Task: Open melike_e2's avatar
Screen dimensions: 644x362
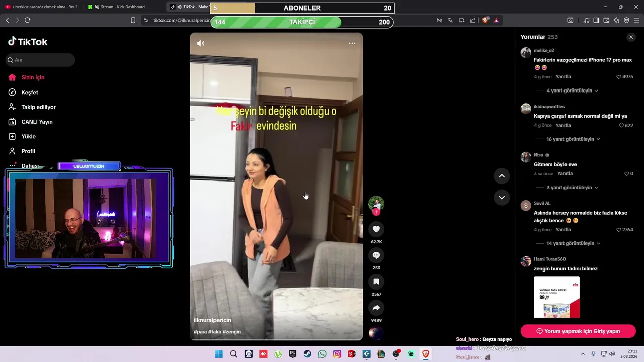Action: click(x=526, y=52)
